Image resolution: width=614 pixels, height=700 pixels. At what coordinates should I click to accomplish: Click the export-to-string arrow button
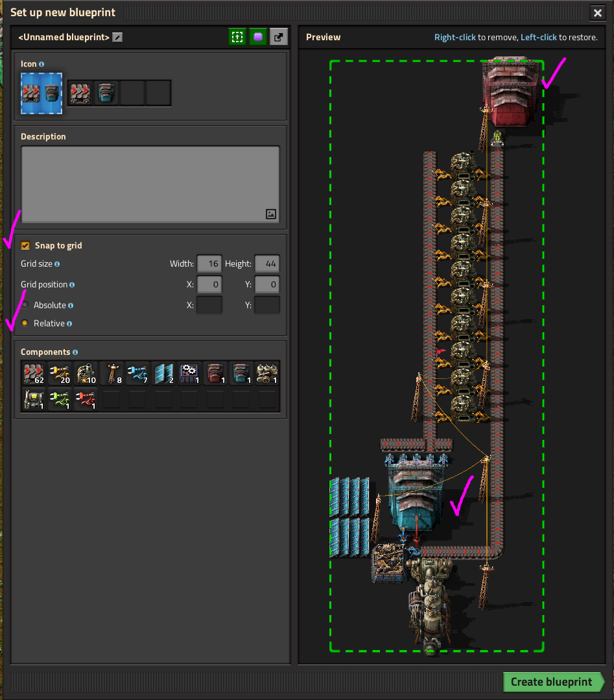(x=278, y=37)
